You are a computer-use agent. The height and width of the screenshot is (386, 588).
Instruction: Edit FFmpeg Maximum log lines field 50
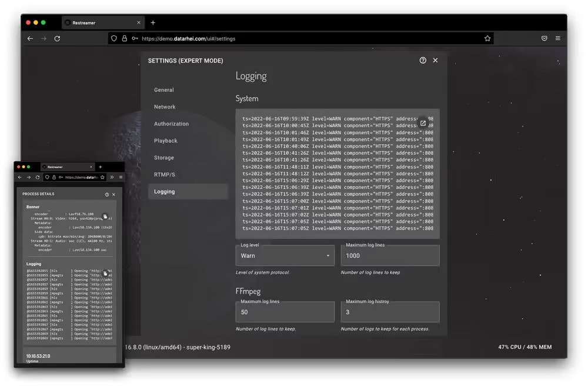(285, 312)
